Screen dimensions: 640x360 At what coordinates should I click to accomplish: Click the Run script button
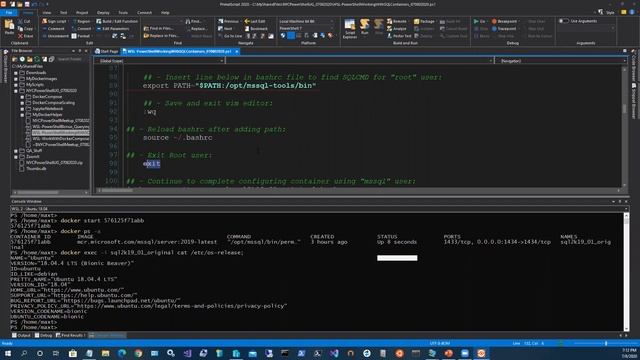[364, 27]
